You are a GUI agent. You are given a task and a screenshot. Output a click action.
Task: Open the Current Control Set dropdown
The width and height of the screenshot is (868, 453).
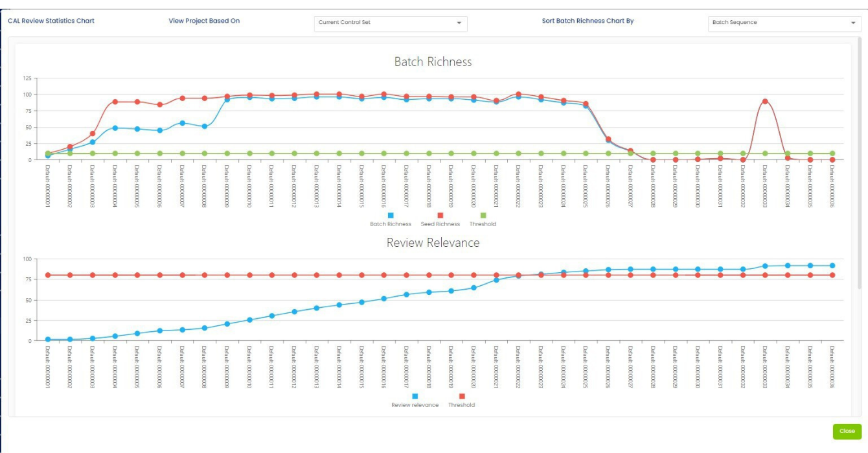[390, 23]
